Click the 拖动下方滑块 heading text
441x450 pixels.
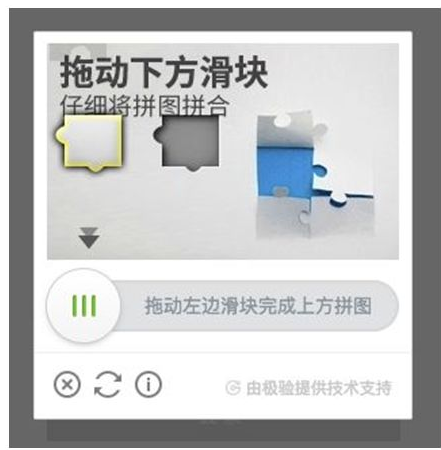[164, 72]
